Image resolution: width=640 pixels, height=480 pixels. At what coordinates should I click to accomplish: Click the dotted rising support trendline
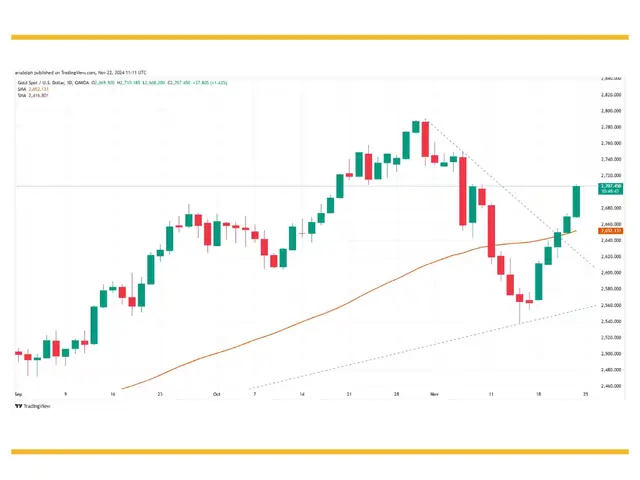click(424, 346)
